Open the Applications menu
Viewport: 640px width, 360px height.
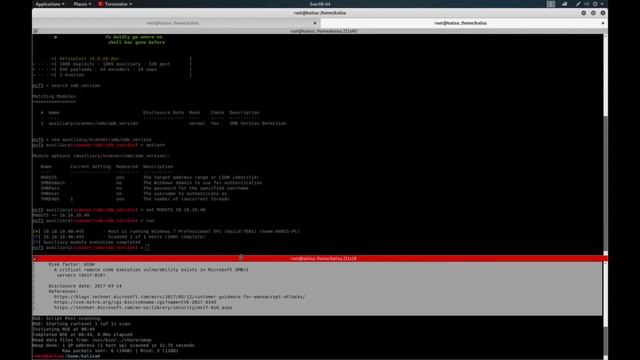point(49,4)
